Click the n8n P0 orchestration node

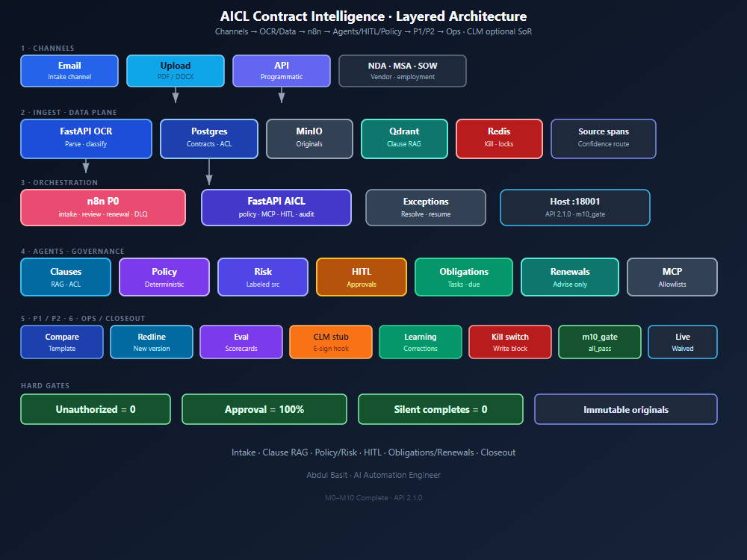(103, 208)
